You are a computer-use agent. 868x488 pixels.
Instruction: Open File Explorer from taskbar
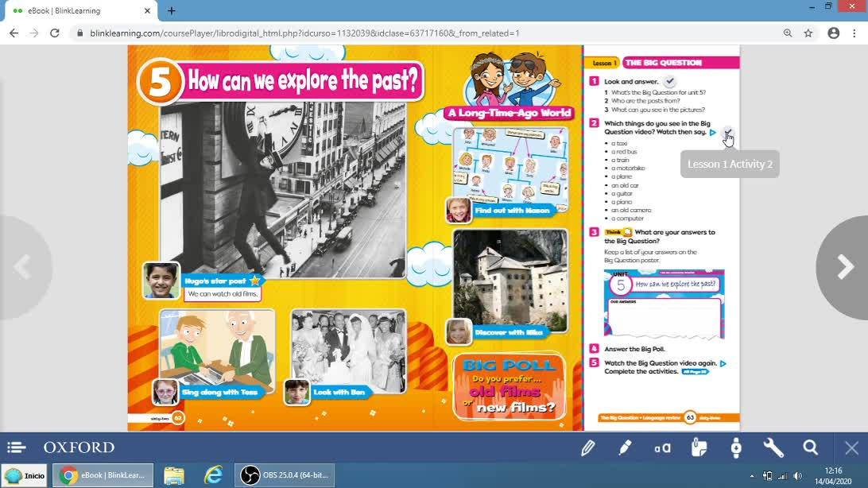[174, 475]
